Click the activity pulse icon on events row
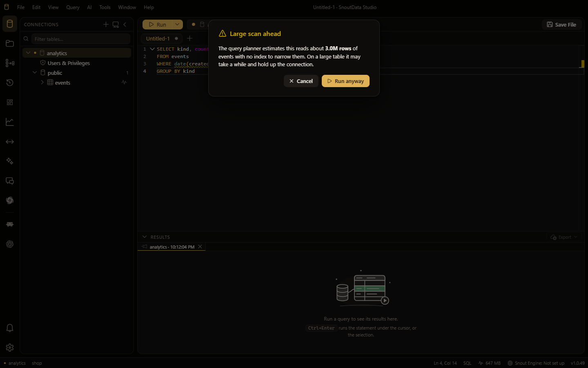 click(124, 82)
